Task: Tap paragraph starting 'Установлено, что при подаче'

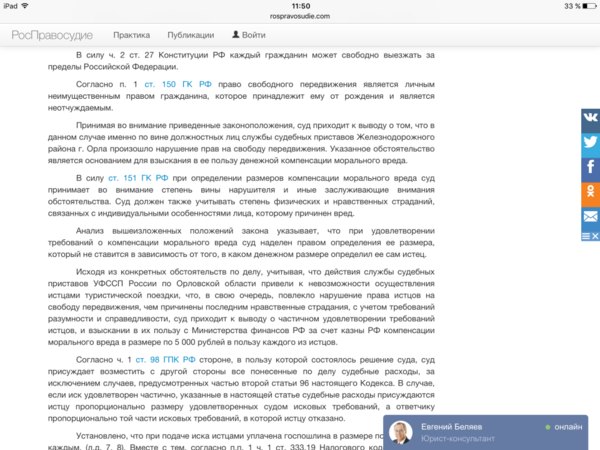Action: (x=215, y=441)
